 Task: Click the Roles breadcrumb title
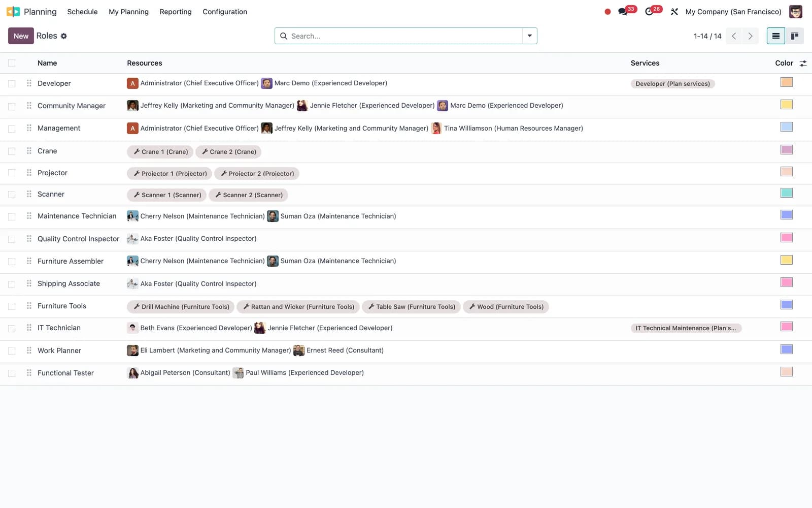point(47,36)
